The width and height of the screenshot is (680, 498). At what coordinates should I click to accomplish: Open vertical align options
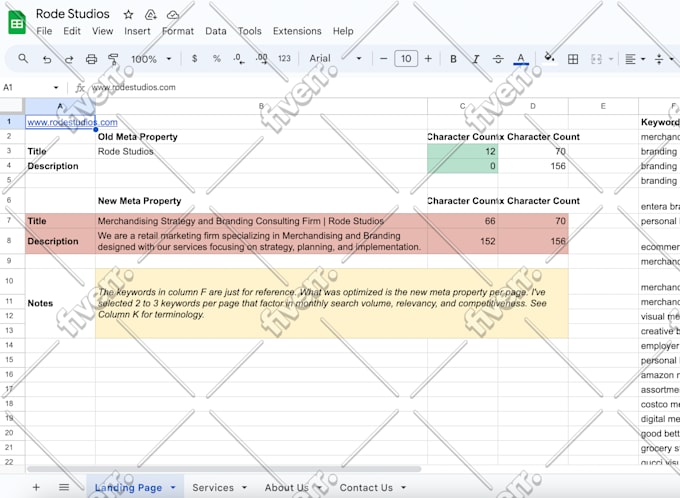[664, 59]
